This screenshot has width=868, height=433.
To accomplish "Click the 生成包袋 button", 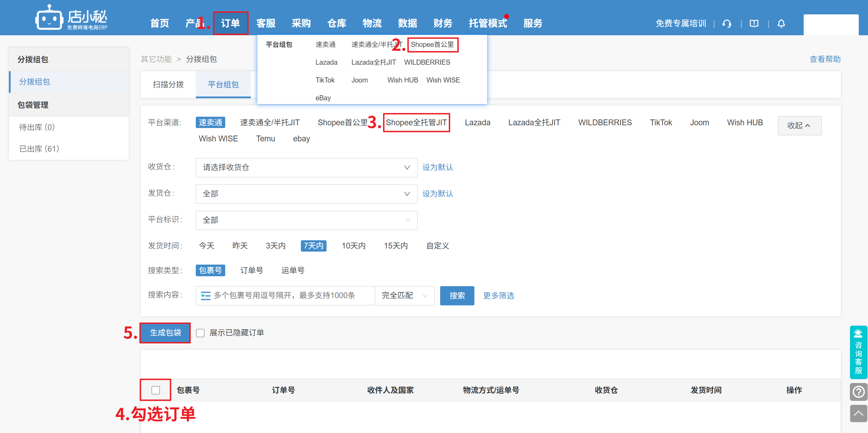I will (165, 333).
